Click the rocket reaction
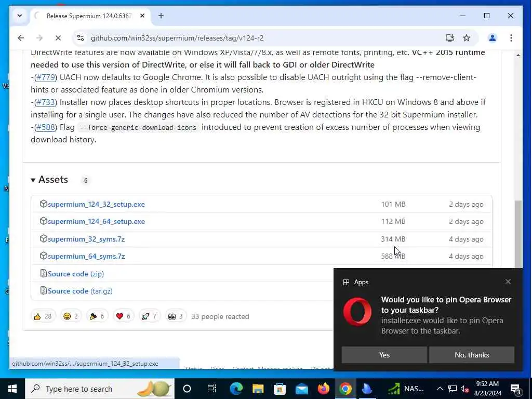 [x=149, y=316]
